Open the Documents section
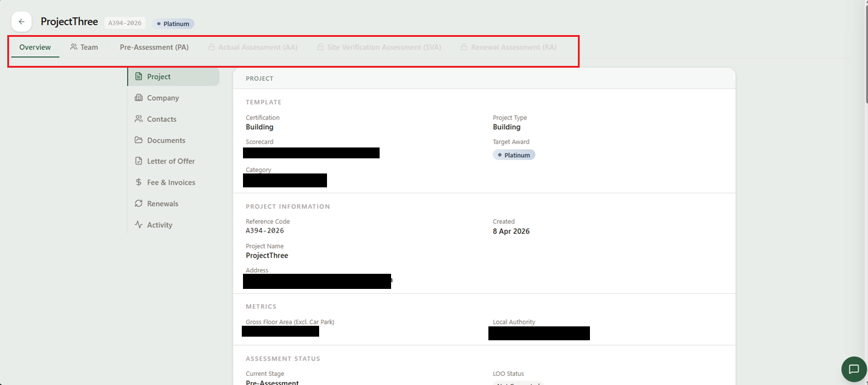This screenshot has height=385, width=868. pyautogui.click(x=173, y=140)
